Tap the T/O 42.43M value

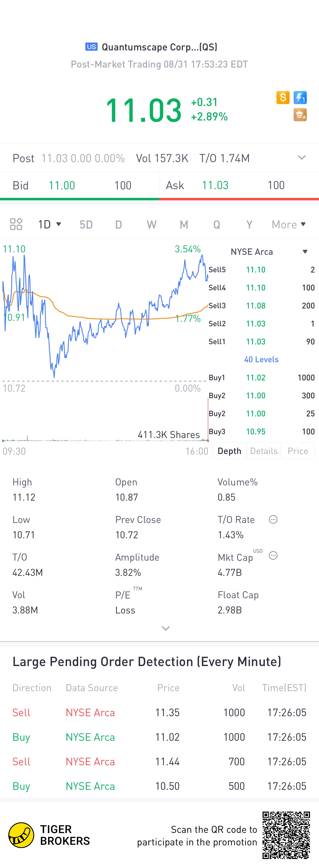point(27,573)
